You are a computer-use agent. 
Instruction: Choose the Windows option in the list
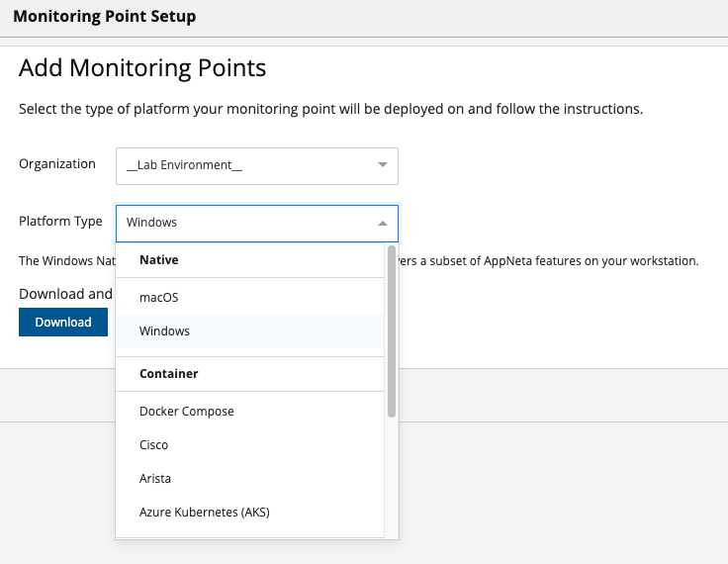[164, 331]
